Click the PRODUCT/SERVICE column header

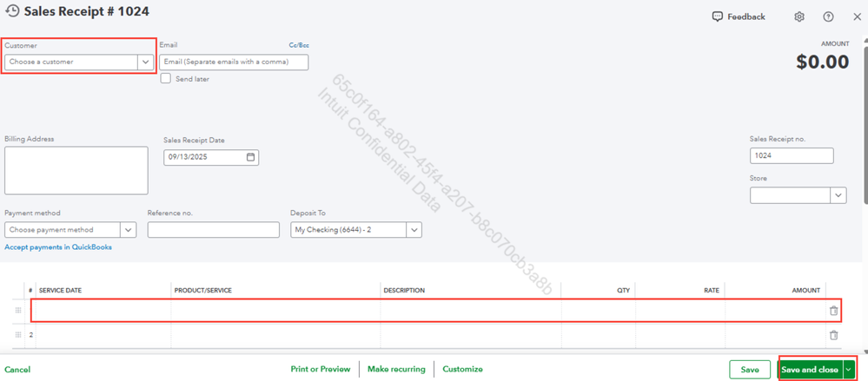click(202, 291)
